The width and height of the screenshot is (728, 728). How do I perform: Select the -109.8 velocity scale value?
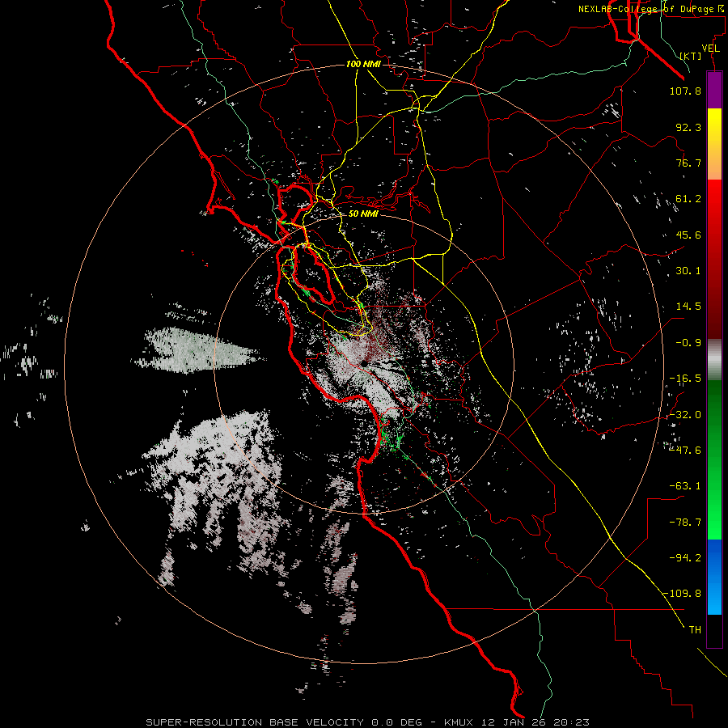point(683,594)
